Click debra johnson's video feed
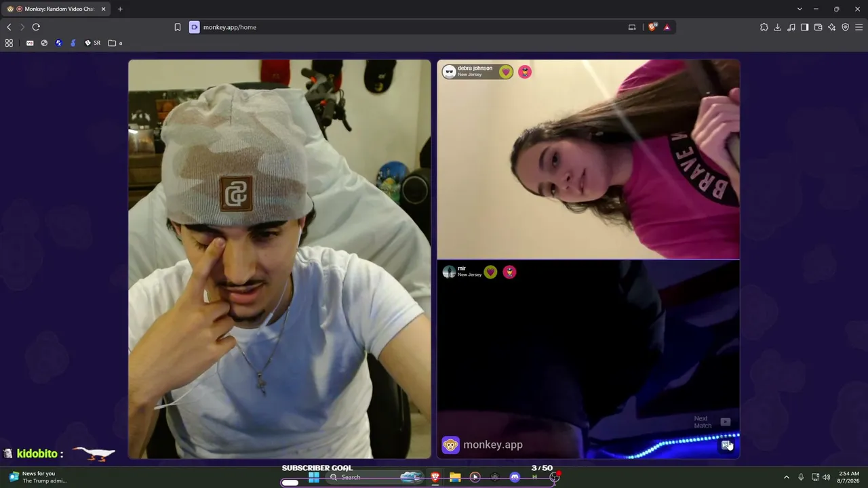The width and height of the screenshot is (868, 488). click(x=589, y=159)
